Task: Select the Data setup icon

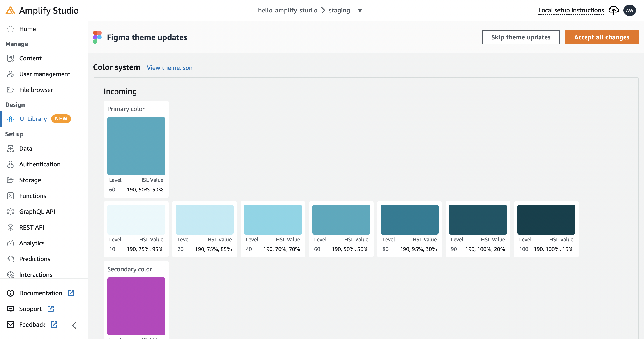Action: (x=11, y=148)
